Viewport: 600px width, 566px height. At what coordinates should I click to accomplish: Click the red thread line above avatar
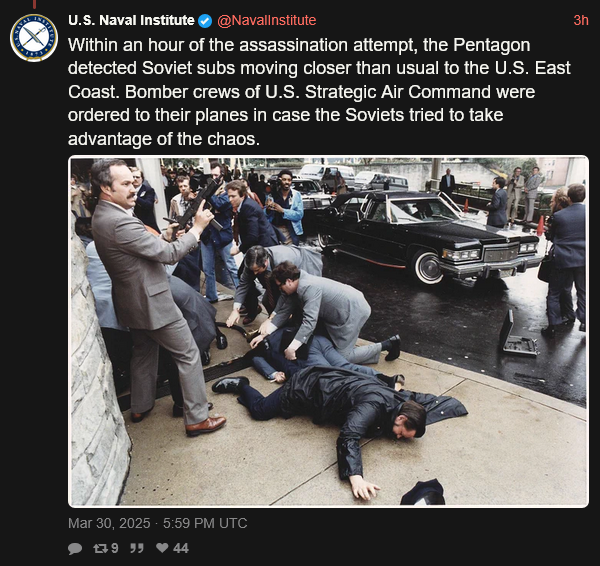34,4
